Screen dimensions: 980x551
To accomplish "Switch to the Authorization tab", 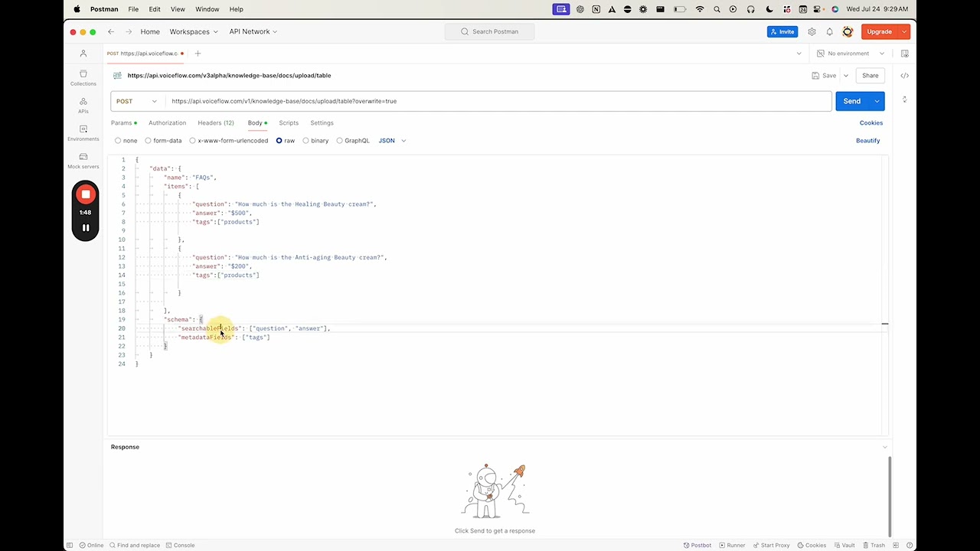I will [x=167, y=122].
